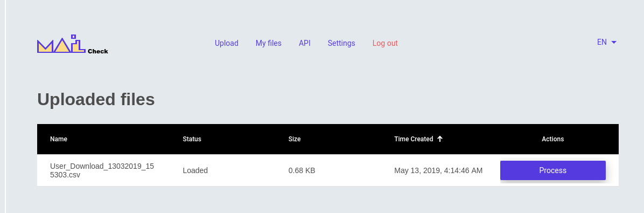
Task: Click the Actions column header
Action: [553, 139]
